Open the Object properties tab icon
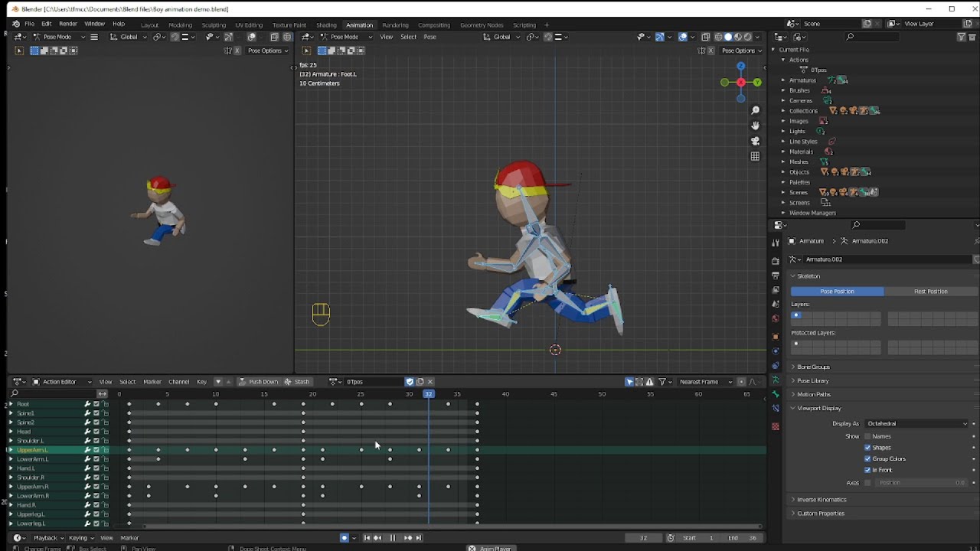Screen dimensions: 980x551 pos(776,336)
